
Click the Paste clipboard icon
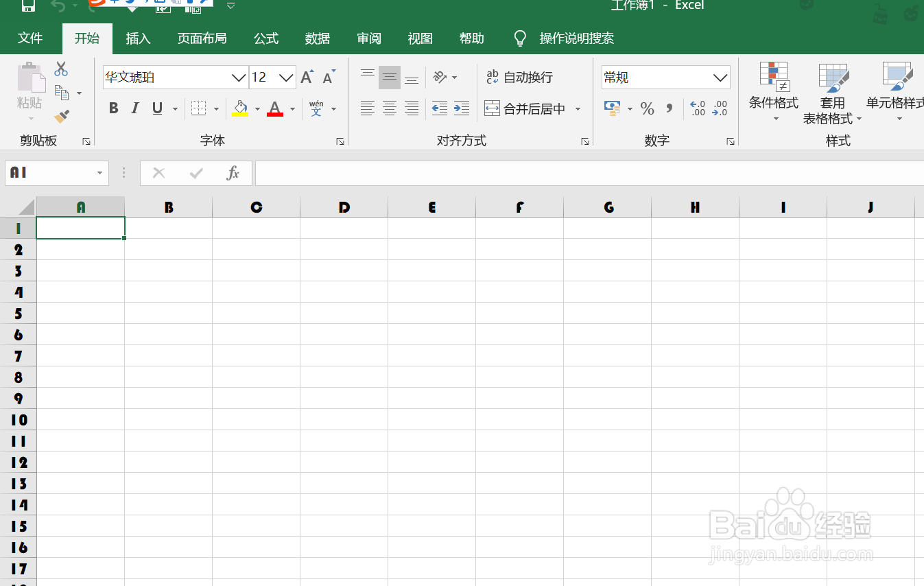30,78
